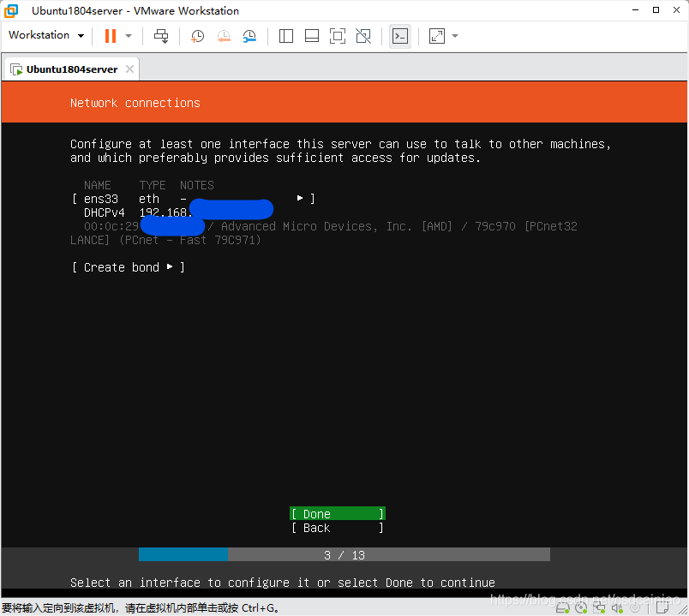Maximize the VMware Workstation window
This screenshot has height=616, width=689.
(x=656, y=10)
